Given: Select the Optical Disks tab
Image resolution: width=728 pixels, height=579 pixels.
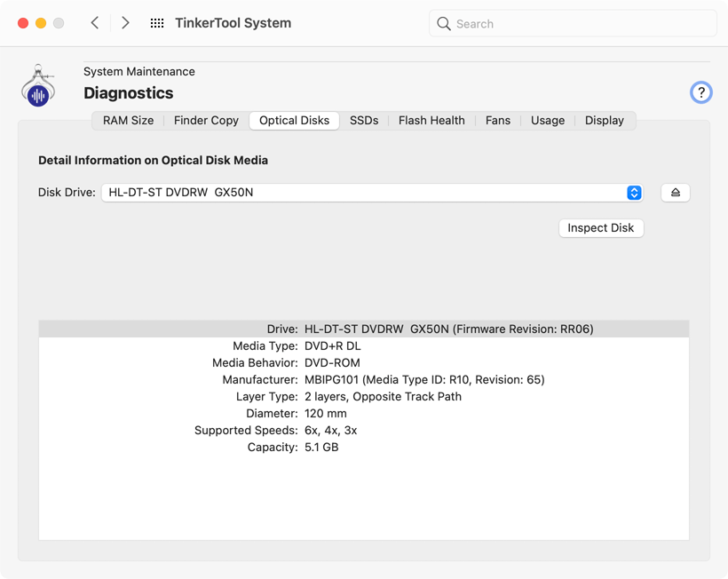Looking at the screenshot, I should pos(295,121).
